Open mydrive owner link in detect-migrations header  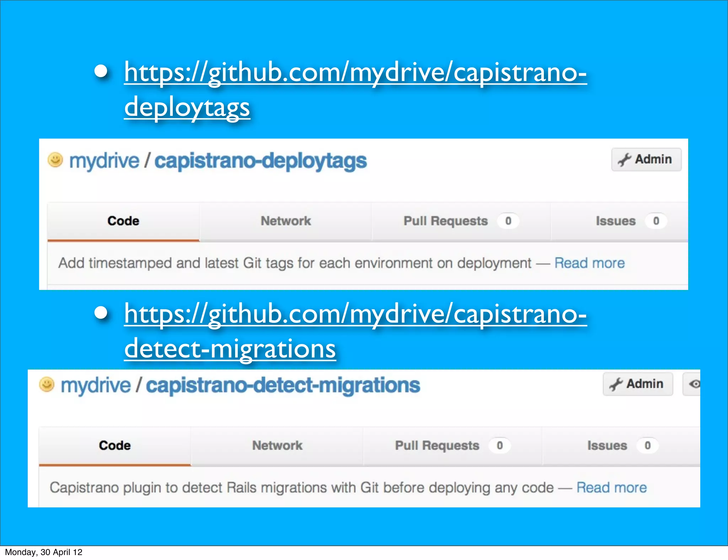96,385
